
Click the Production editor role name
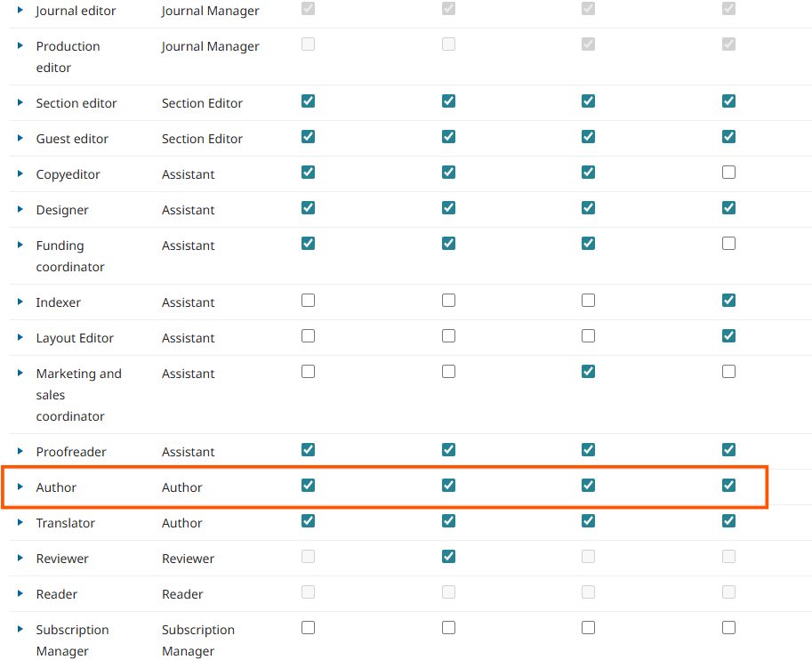(x=68, y=57)
